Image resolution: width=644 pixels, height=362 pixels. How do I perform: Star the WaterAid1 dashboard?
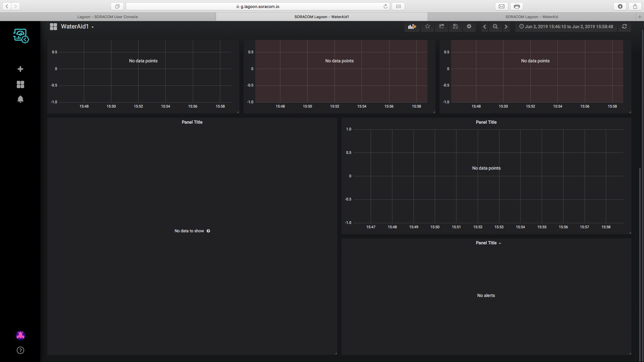click(x=427, y=26)
